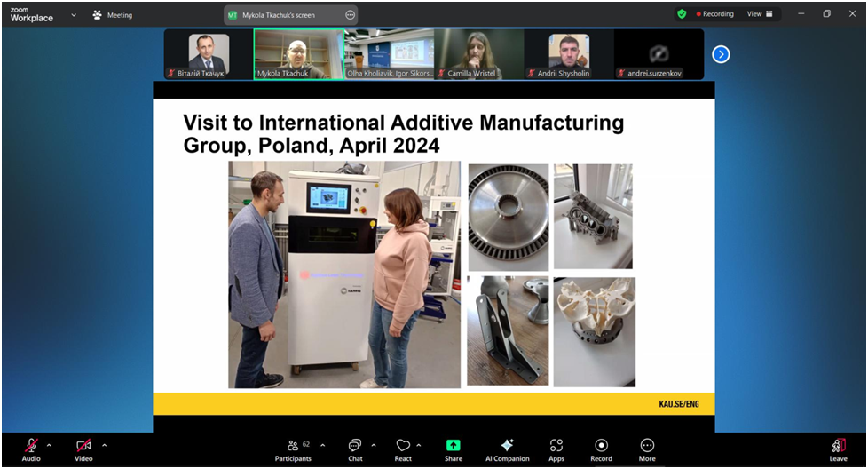Expand video options arrow
Image resolution: width=868 pixels, height=469 pixels.
pos(104,445)
